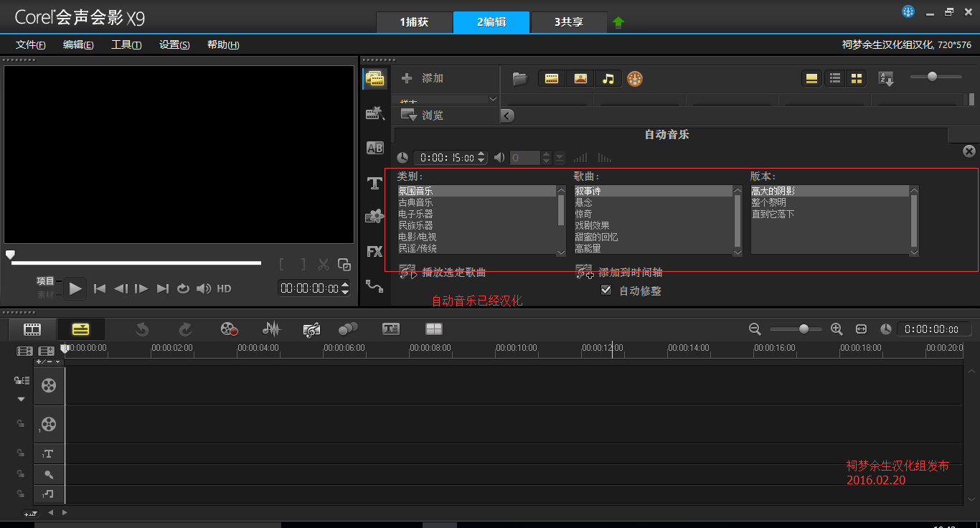Open the Record/Capture option icon
This screenshot has height=528, width=980.
229,329
